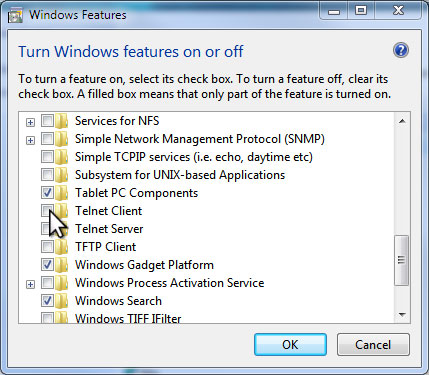Enable Windows Process Activation Service checkbox
This screenshot has width=429, height=375.
pyautogui.click(x=47, y=283)
